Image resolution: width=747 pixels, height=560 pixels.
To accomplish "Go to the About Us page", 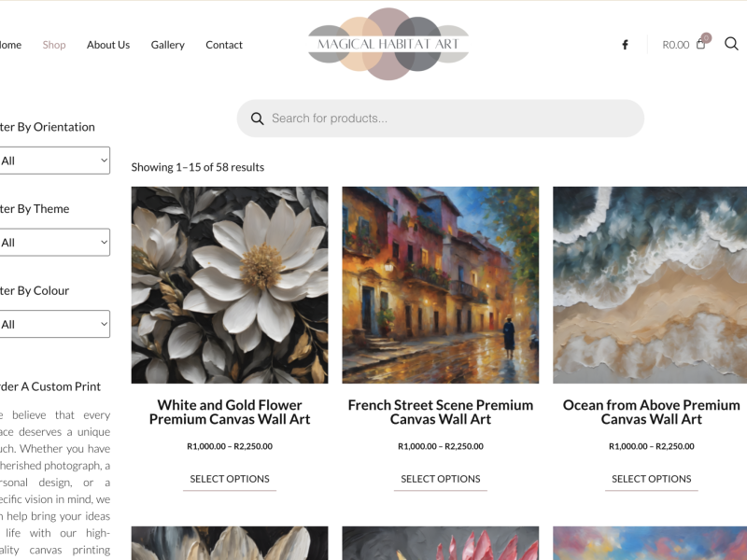I will [108, 45].
